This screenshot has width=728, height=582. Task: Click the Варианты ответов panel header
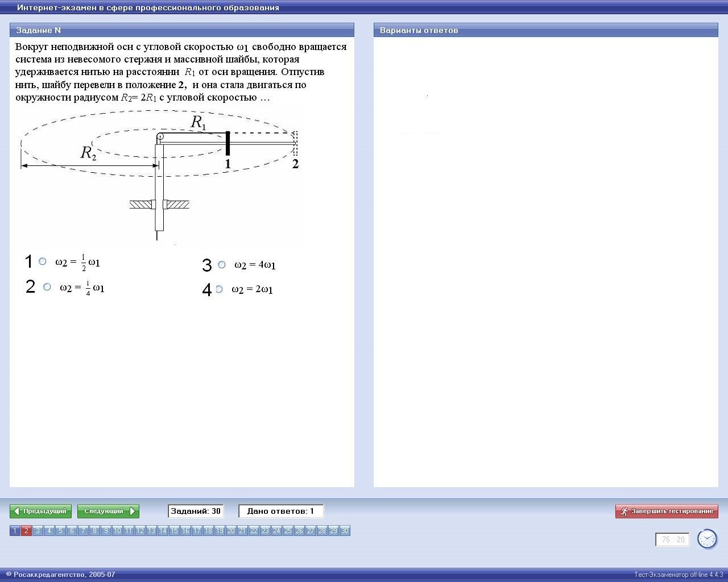pyautogui.click(x=546, y=30)
